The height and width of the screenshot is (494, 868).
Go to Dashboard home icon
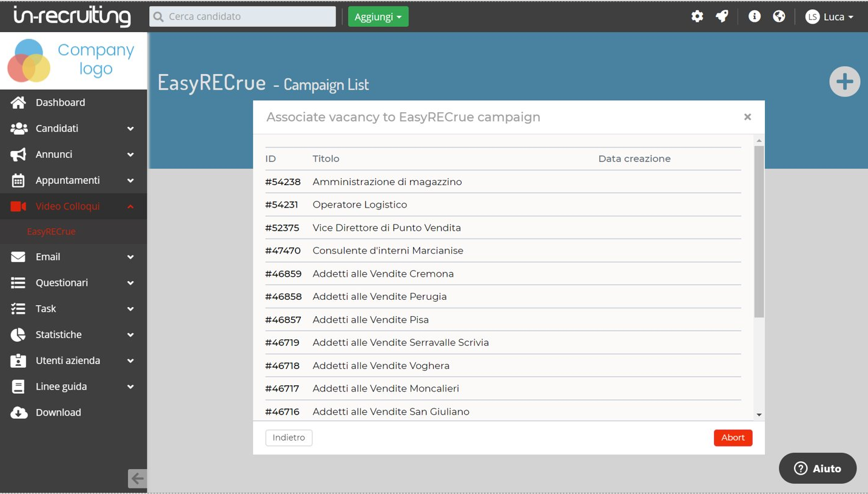18,103
